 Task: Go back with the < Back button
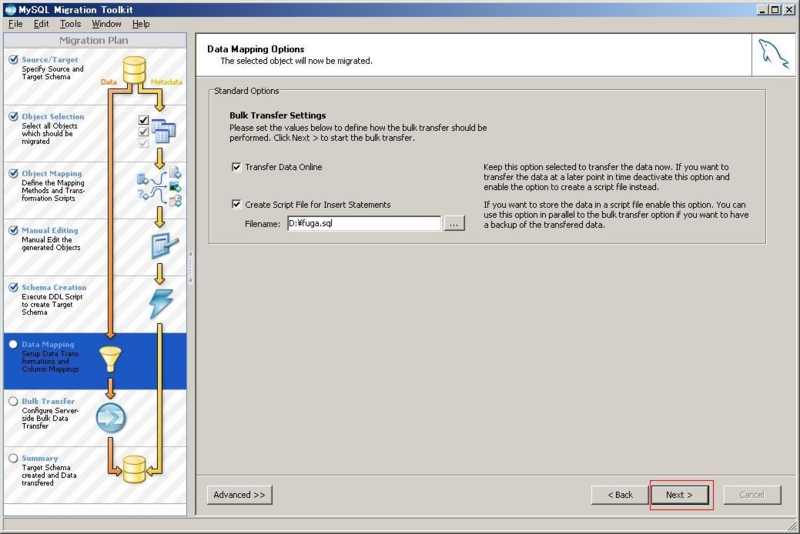pos(620,495)
